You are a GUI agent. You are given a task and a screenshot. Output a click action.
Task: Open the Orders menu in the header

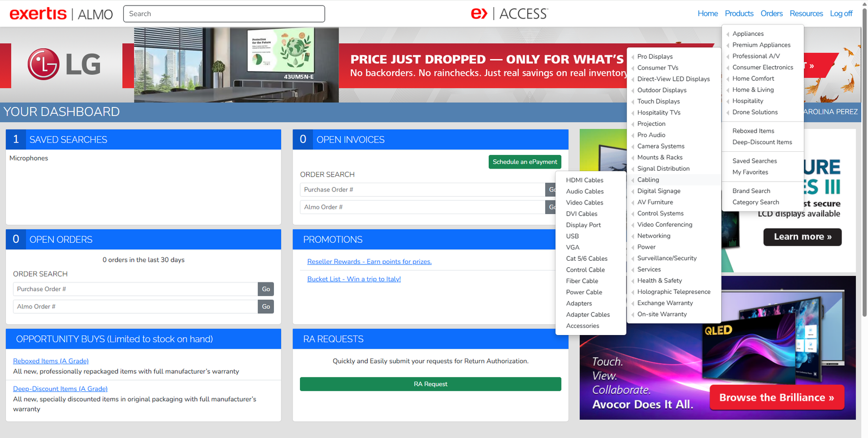(x=771, y=14)
